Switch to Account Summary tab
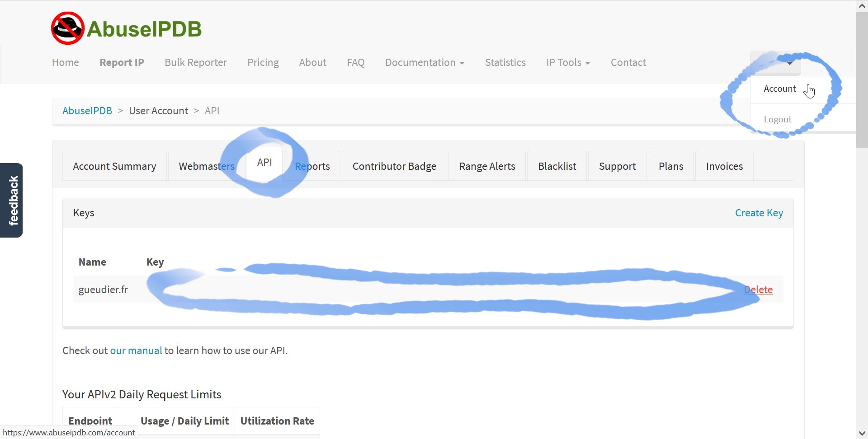This screenshot has width=868, height=439. [x=114, y=166]
